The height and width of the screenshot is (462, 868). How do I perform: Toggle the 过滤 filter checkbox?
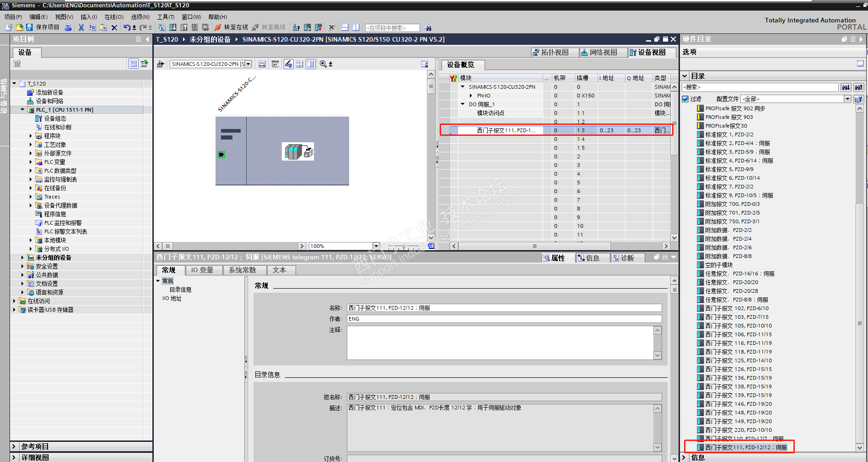[x=685, y=99]
